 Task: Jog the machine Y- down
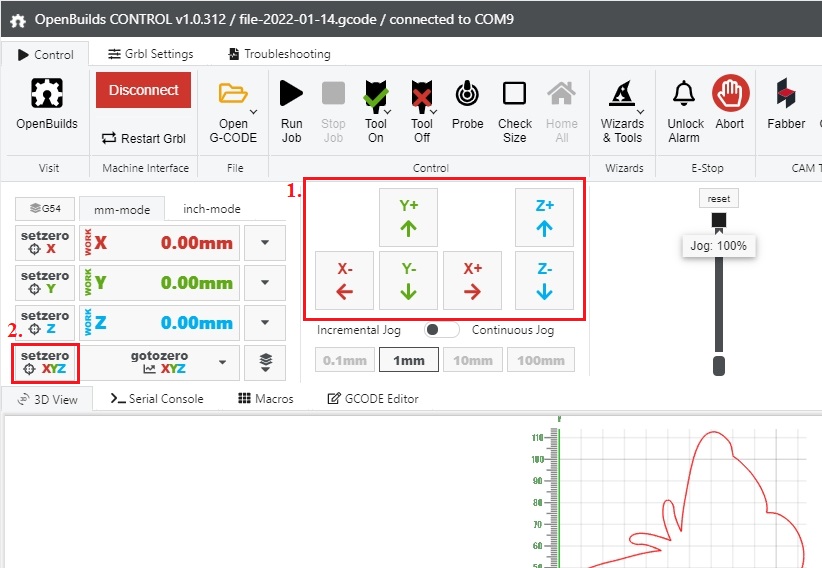[x=408, y=281]
